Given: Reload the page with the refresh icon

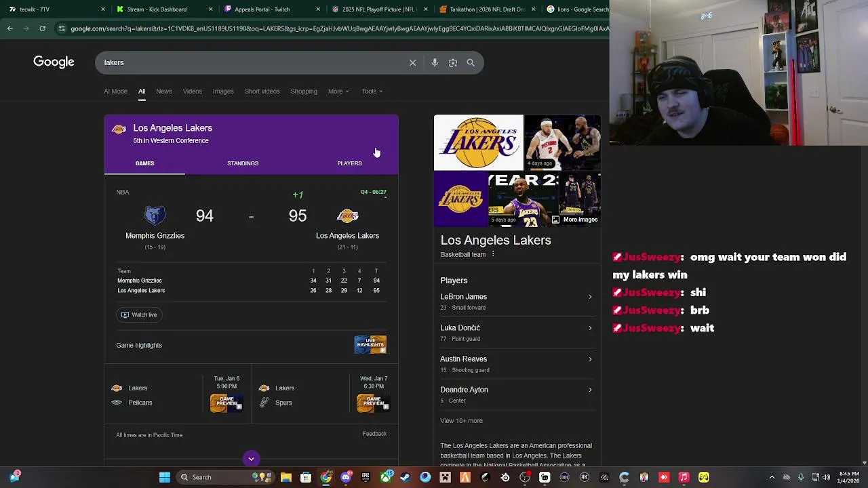Looking at the screenshot, I should [42, 28].
